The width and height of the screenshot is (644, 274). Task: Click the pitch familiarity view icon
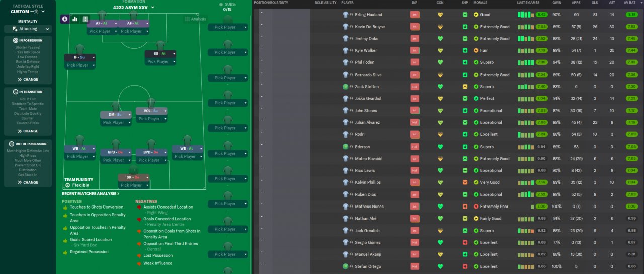[85, 19]
